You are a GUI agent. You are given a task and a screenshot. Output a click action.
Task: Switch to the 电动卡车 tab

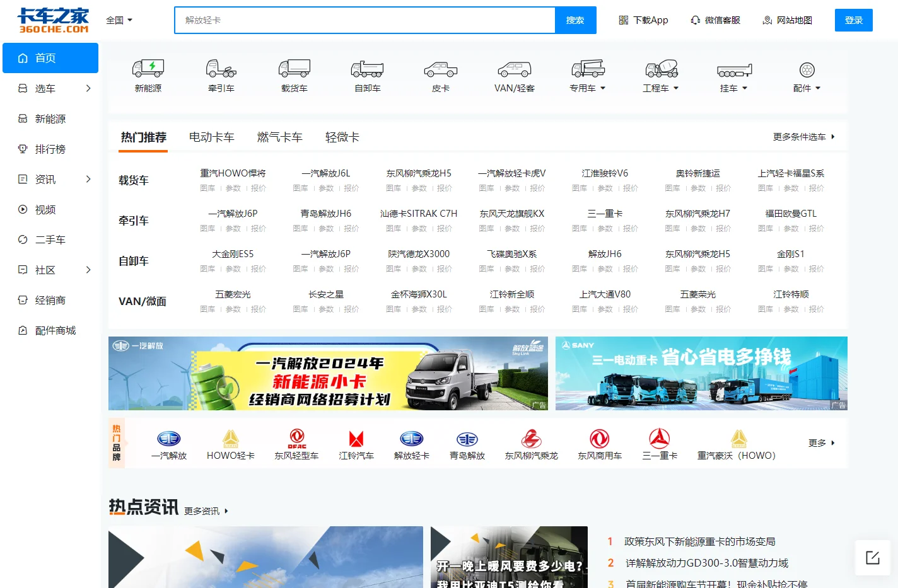click(212, 137)
